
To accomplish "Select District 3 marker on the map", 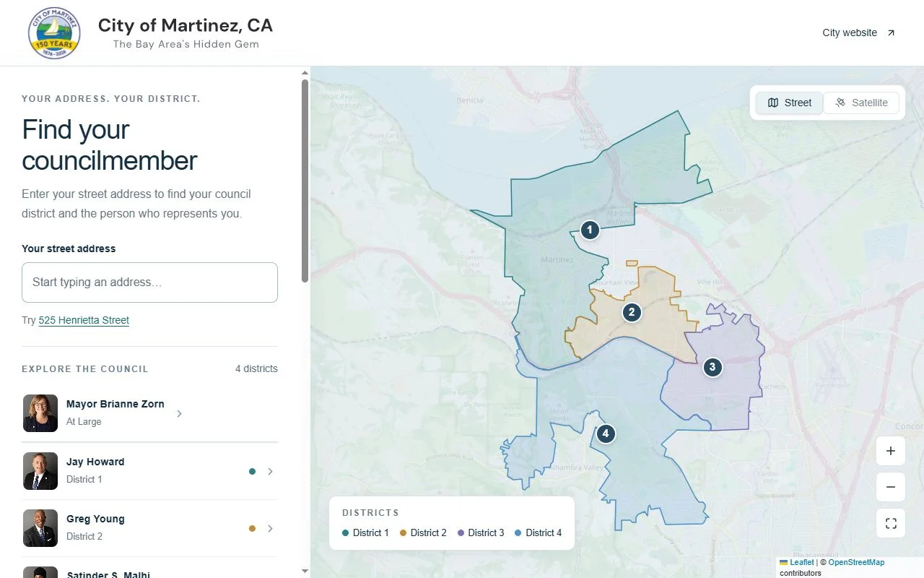I will point(712,367).
